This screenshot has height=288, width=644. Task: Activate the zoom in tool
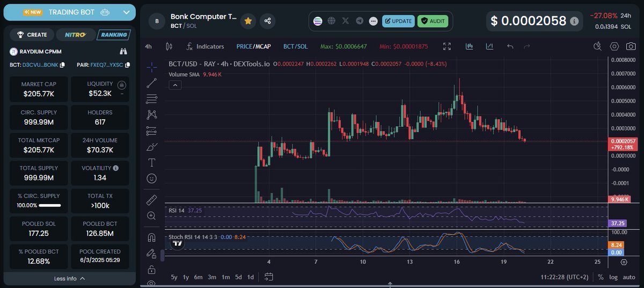pos(151,215)
